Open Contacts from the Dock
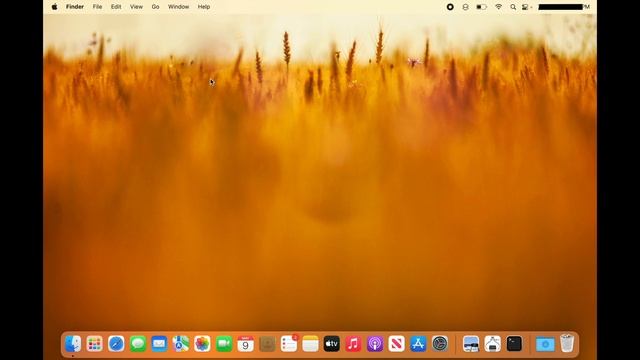The height and width of the screenshot is (360, 640). [x=267, y=344]
